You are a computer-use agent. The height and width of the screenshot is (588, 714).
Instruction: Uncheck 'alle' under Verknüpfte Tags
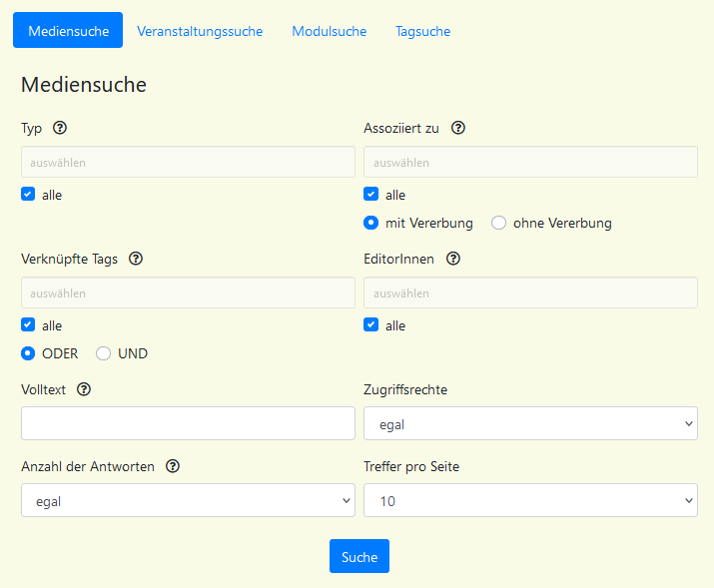coord(28,325)
